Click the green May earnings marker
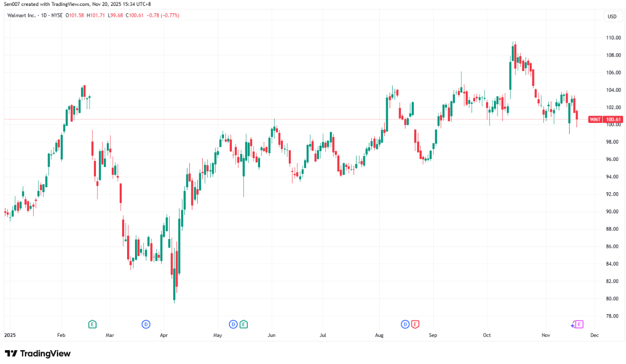Screen dimensions: 626x364 click(x=243, y=324)
